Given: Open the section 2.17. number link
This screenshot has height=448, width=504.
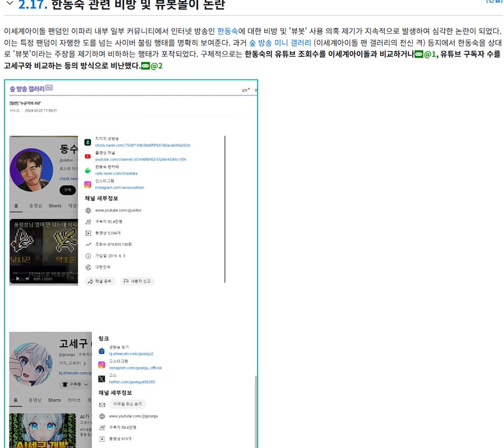Looking at the screenshot, I should (33, 4).
